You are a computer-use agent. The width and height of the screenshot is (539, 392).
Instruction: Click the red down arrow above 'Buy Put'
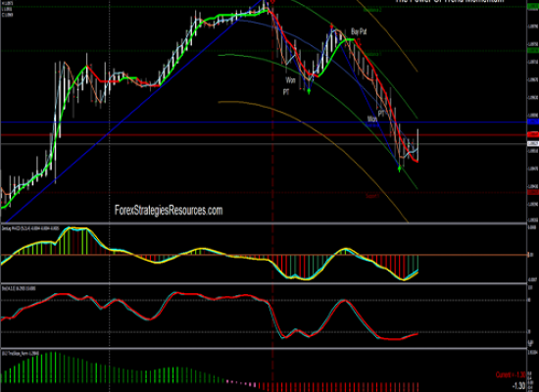click(331, 25)
